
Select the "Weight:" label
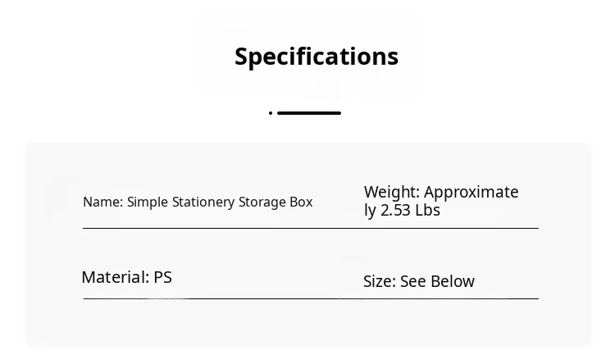click(x=391, y=193)
